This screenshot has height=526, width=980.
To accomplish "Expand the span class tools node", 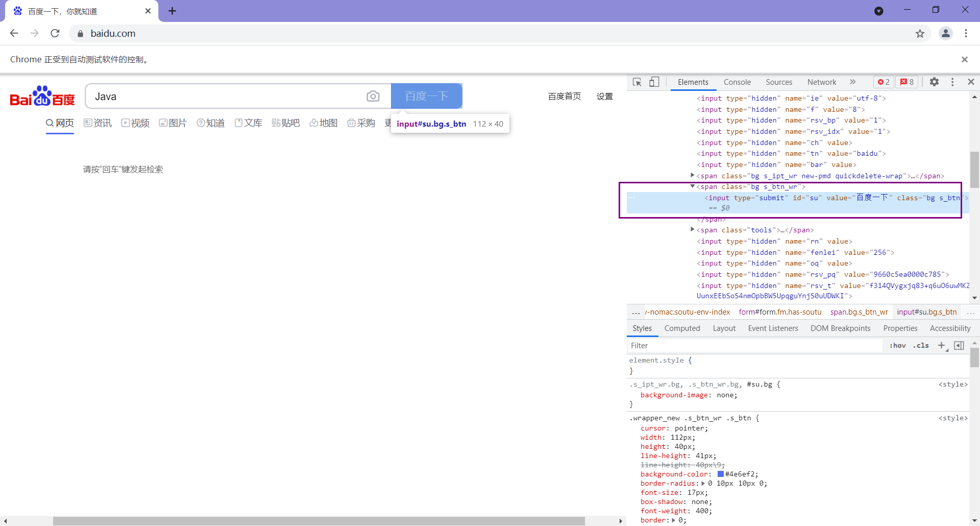I will [693, 230].
